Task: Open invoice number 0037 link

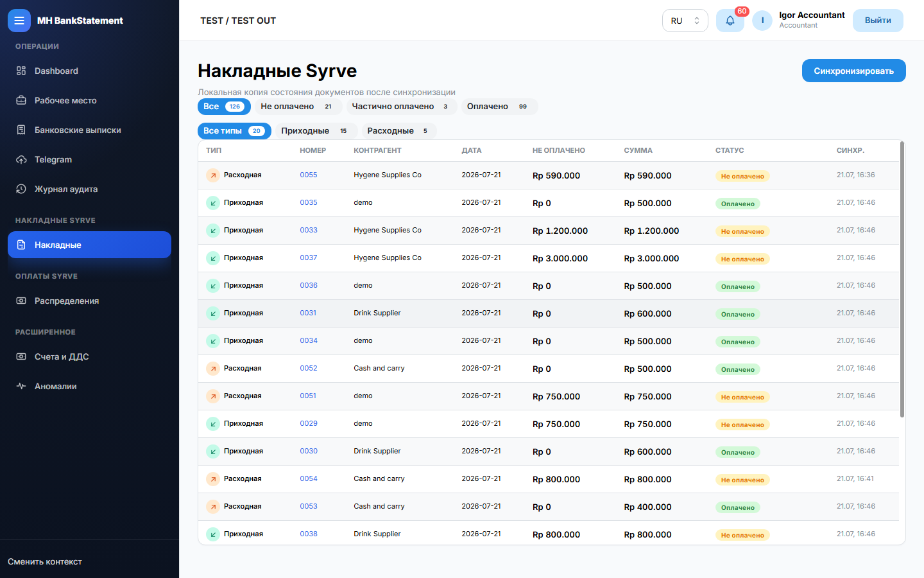Action: [309, 258]
